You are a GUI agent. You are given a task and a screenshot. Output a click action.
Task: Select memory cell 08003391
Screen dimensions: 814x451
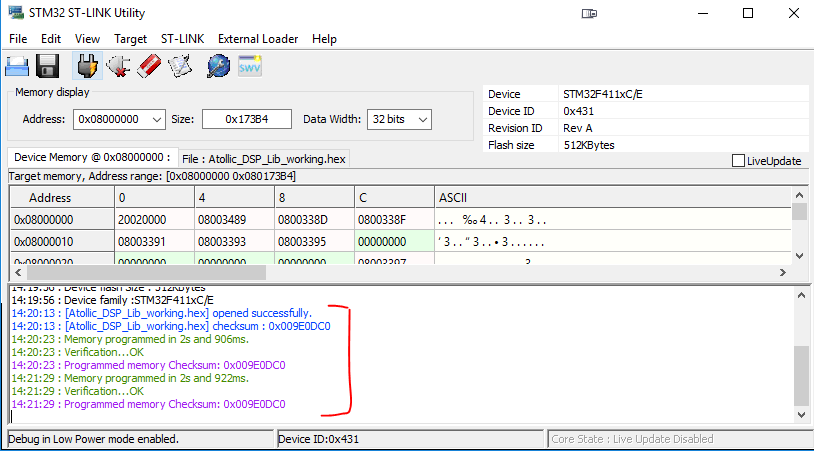155,242
